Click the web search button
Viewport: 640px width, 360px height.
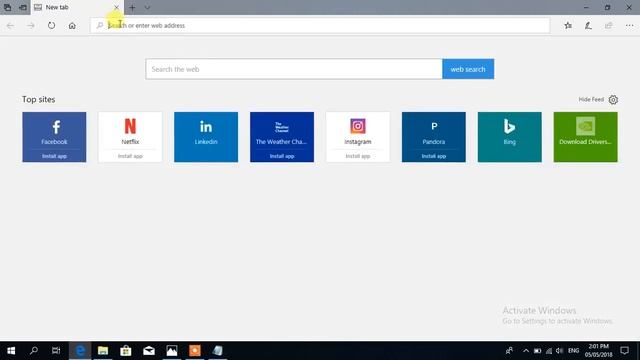[x=468, y=69]
